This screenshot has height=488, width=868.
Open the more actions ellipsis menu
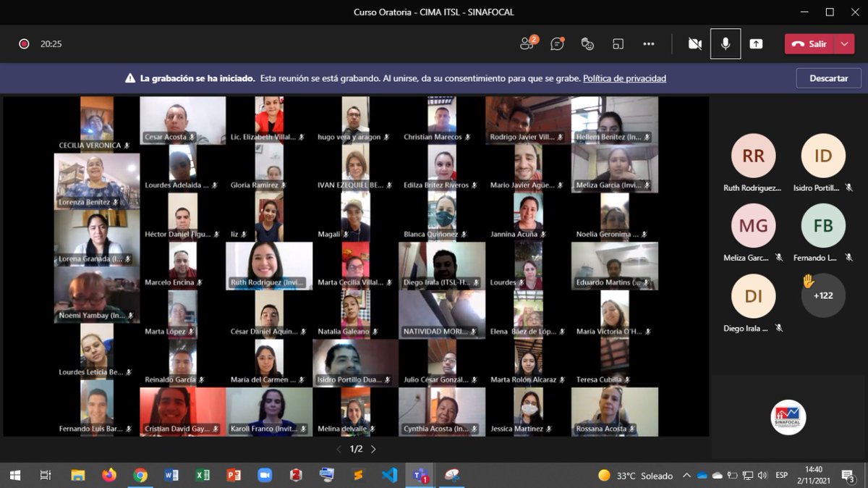point(649,44)
